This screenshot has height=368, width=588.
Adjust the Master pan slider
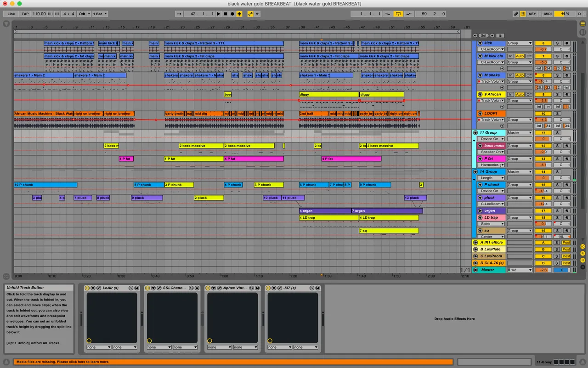click(562, 270)
